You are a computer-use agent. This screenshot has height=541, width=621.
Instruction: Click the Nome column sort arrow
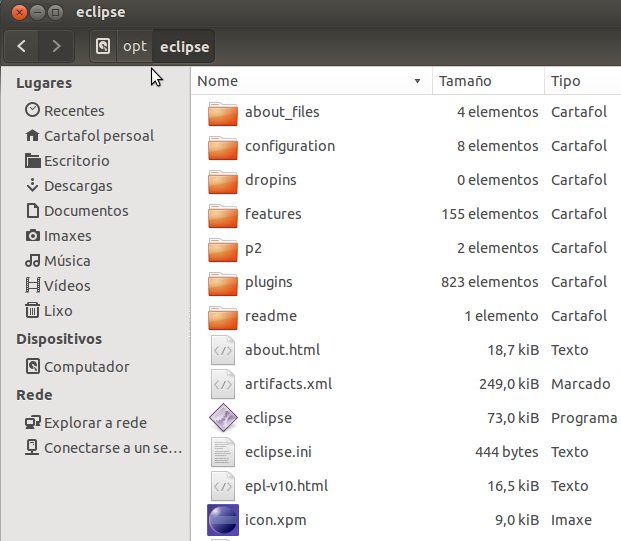[x=417, y=81]
